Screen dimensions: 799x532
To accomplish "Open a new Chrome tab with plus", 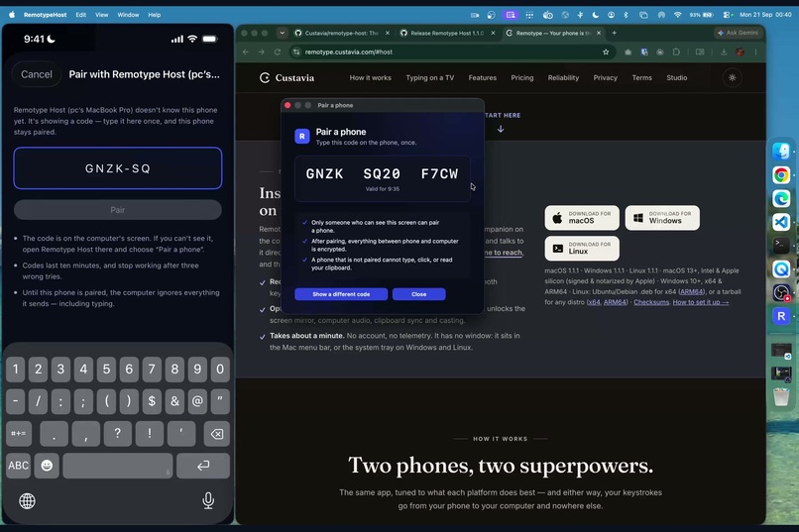I will coord(614,33).
